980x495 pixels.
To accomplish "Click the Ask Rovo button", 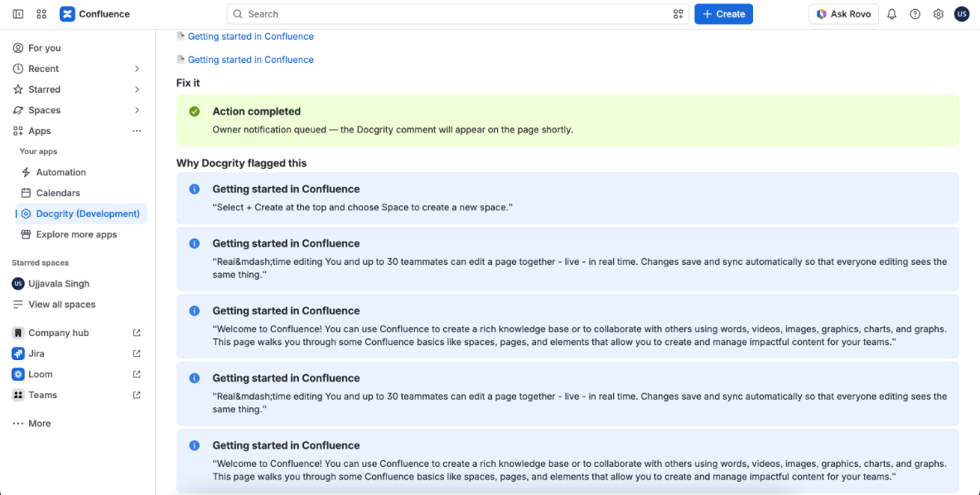I will pyautogui.click(x=844, y=14).
